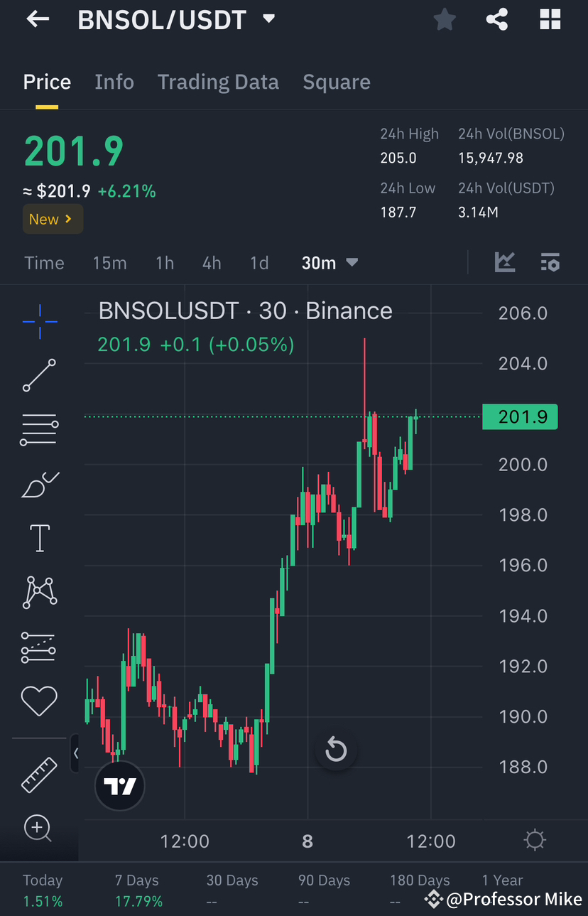Select the horizontal lines drawing tool
The width and height of the screenshot is (588, 916).
click(38, 429)
